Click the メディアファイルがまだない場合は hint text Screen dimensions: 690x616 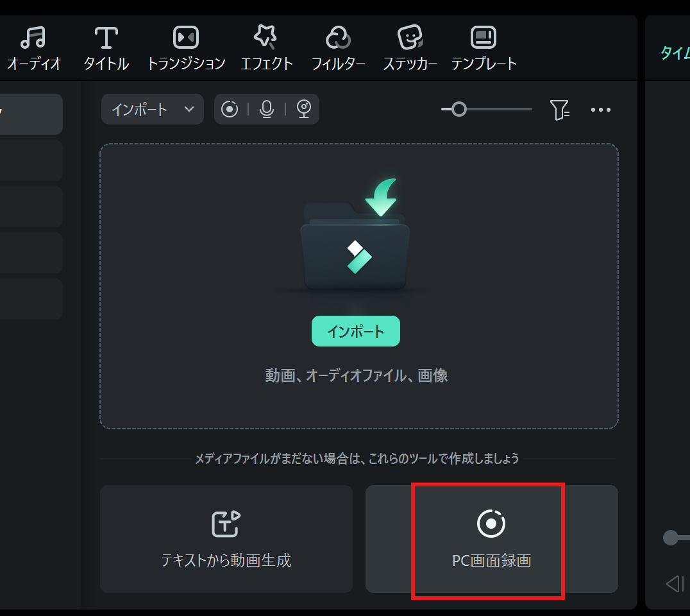coord(357,458)
